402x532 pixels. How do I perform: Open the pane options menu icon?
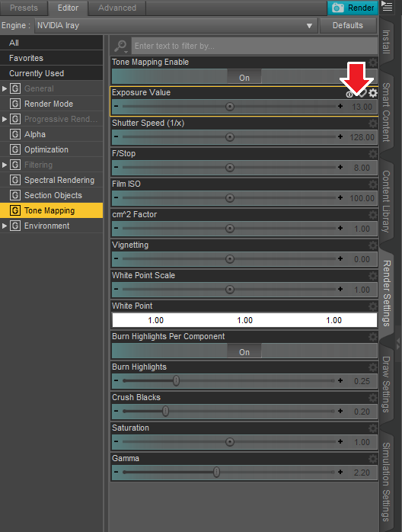click(387, 6)
